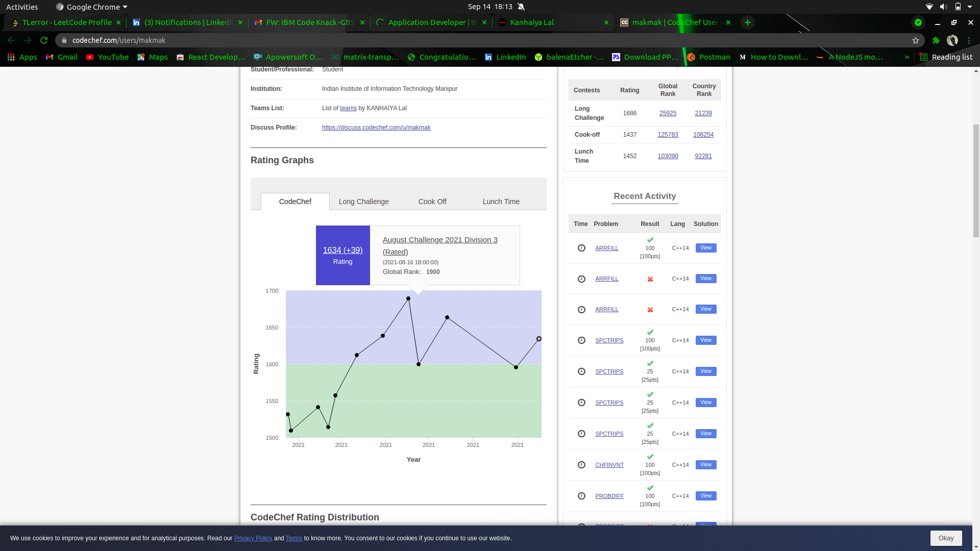The image size is (980, 551).
Task: Go forward in browser history
Action: (28, 40)
